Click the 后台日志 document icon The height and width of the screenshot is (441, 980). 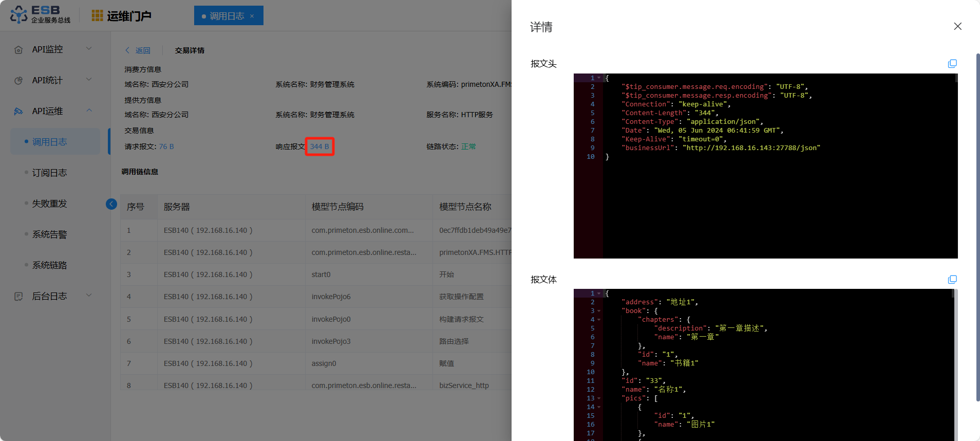[x=19, y=297]
